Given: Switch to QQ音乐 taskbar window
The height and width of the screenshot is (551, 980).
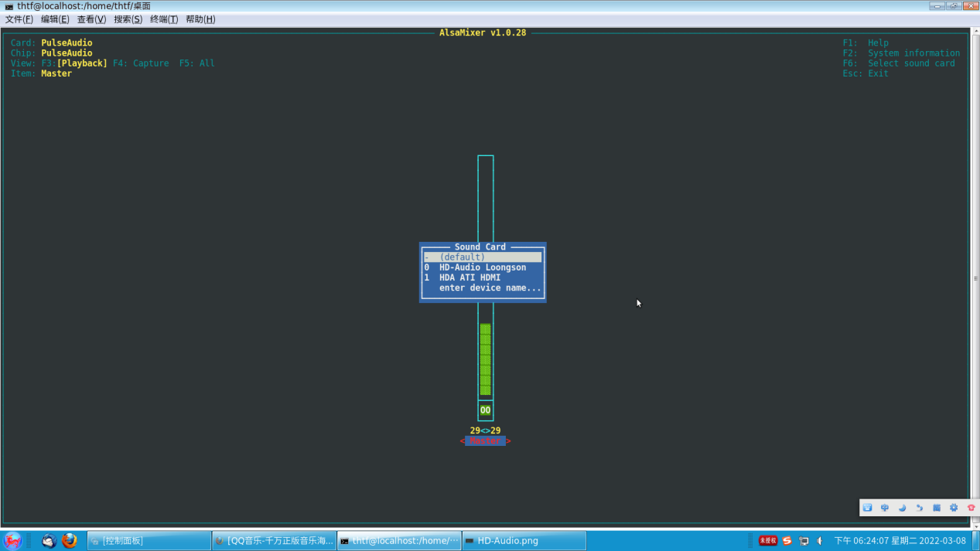Looking at the screenshot, I should point(274,541).
